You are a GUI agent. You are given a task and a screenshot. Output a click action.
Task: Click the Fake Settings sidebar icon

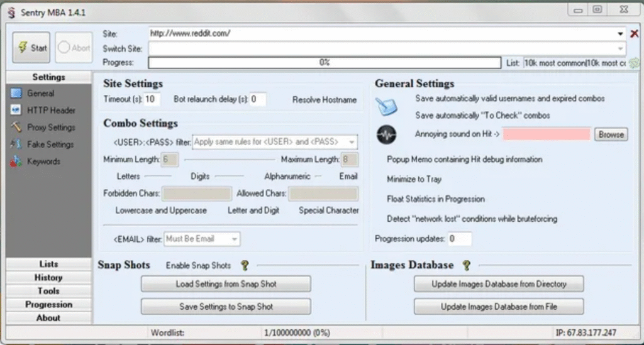(x=16, y=144)
